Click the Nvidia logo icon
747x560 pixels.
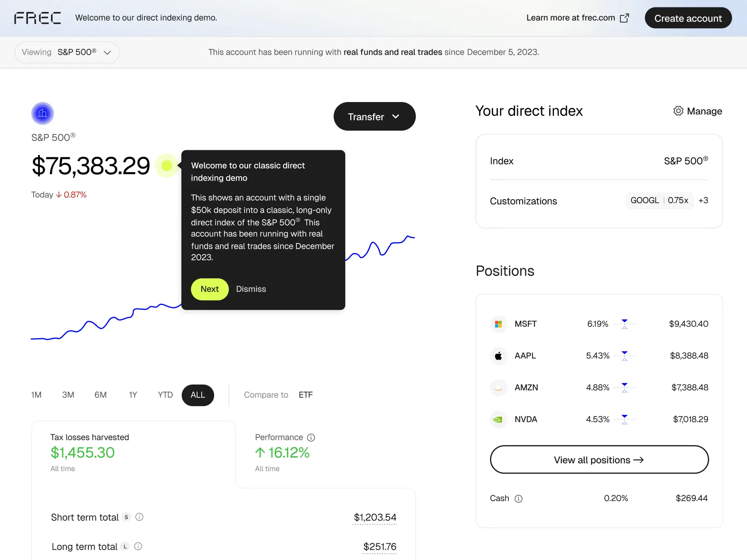click(498, 419)
